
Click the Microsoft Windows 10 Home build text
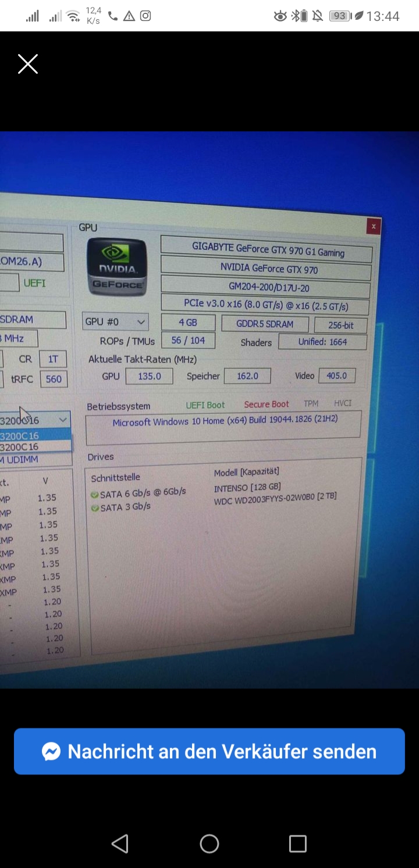(225, 421)
